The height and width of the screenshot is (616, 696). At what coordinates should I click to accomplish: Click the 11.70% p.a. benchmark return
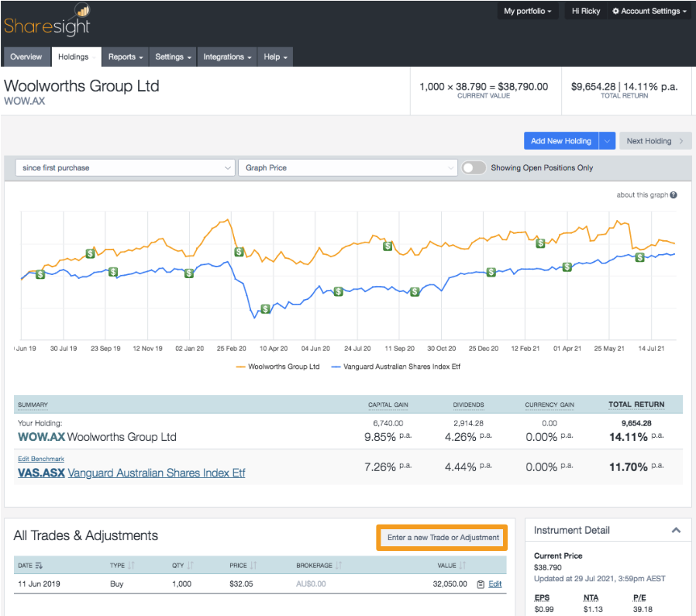[636, 467]
